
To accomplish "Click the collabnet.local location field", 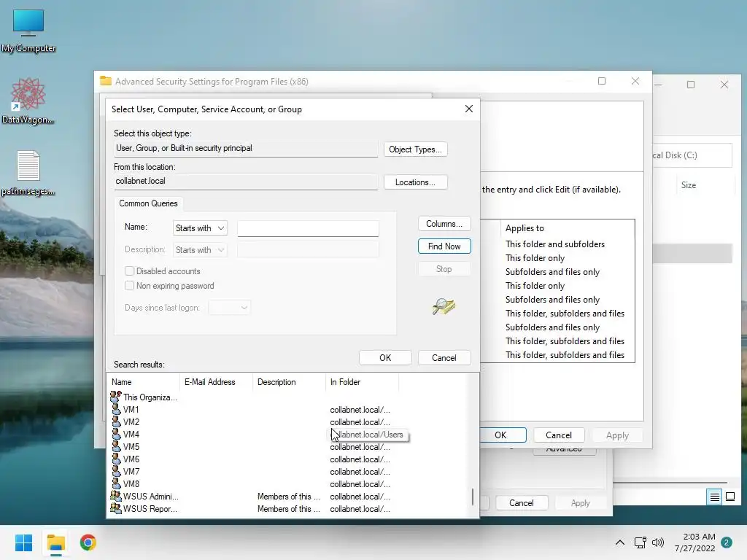I will 246,182.
